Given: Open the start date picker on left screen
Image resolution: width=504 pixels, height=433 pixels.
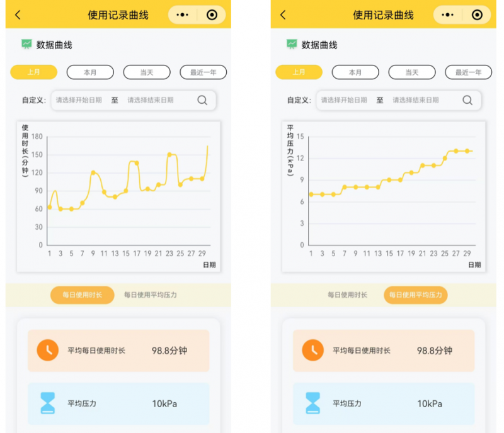Looking at the screenshot, I should pyautogui.click(x=79, y=100).
